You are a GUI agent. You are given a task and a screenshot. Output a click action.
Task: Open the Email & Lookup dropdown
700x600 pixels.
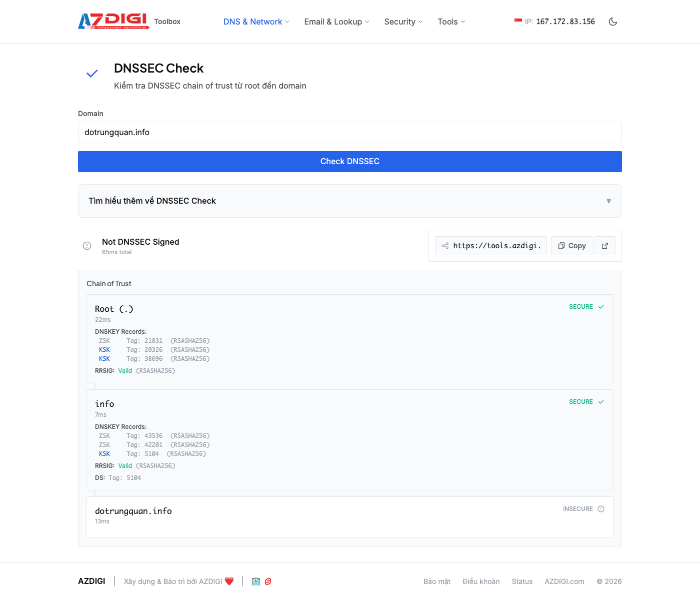[336, 22]
